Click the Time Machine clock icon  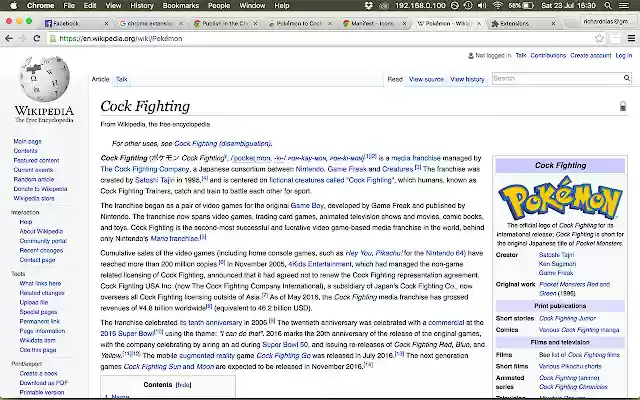[468, 5]
